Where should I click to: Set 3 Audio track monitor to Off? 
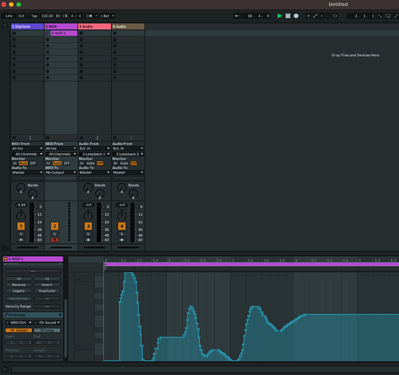click(100, 163)
